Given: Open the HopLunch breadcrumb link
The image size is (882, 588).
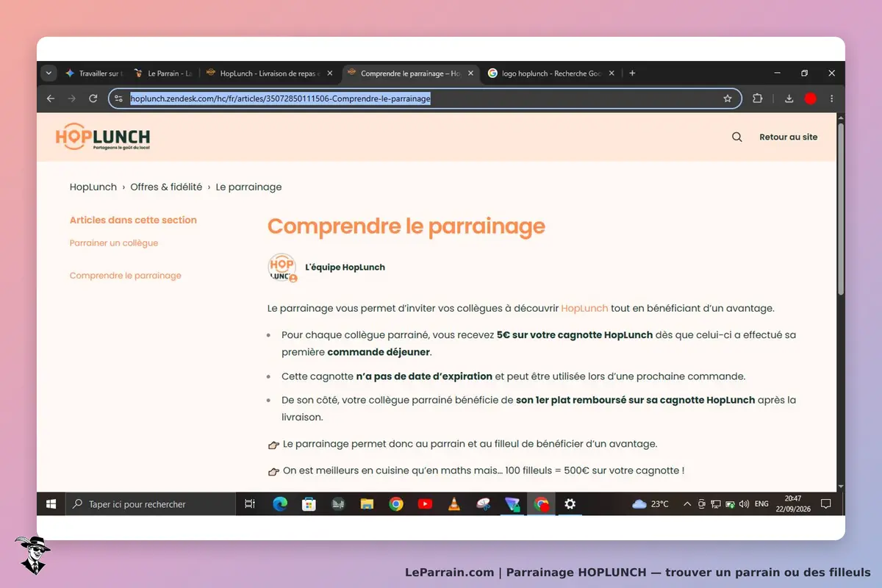Looking at the screenshot, I should pyautogui.click(x=93, y=187).
